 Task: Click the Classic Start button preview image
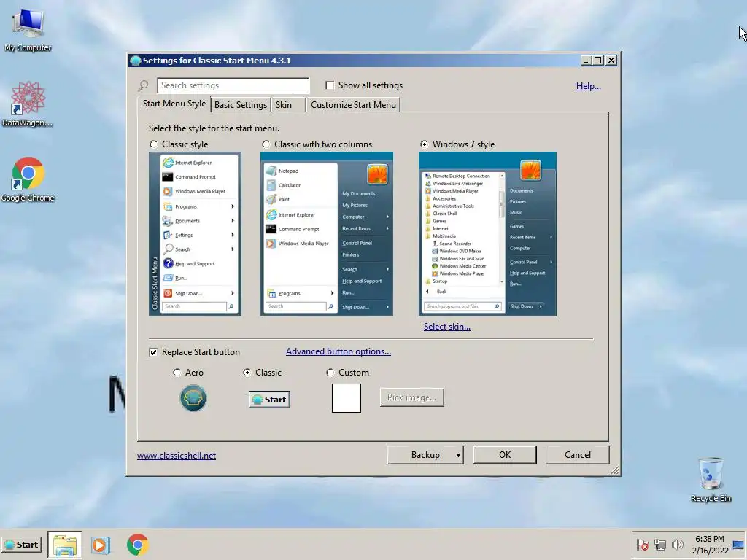click(x=269, y=400)
